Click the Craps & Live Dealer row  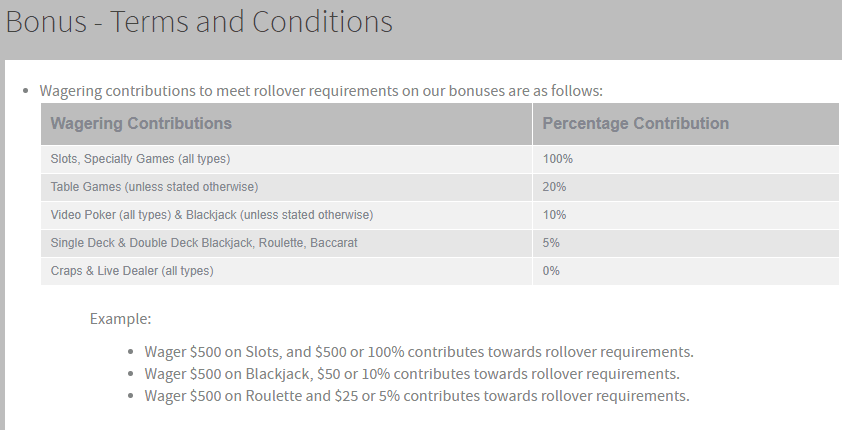coord(440,271)
